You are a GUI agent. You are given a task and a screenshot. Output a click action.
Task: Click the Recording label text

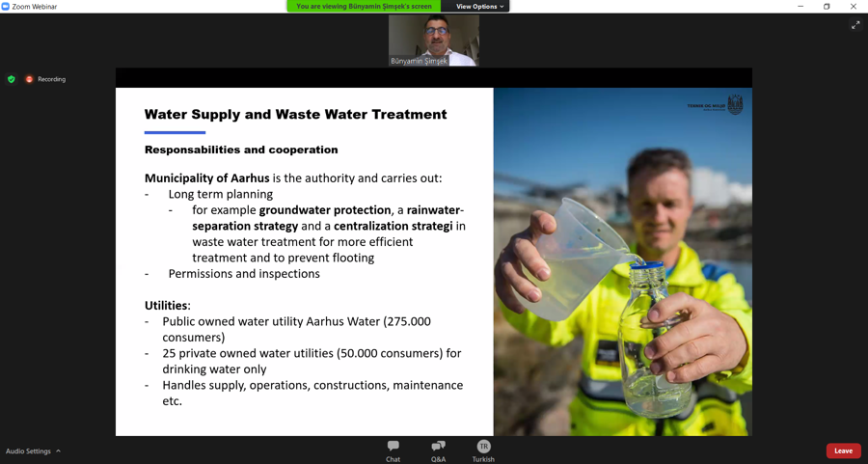51,79
